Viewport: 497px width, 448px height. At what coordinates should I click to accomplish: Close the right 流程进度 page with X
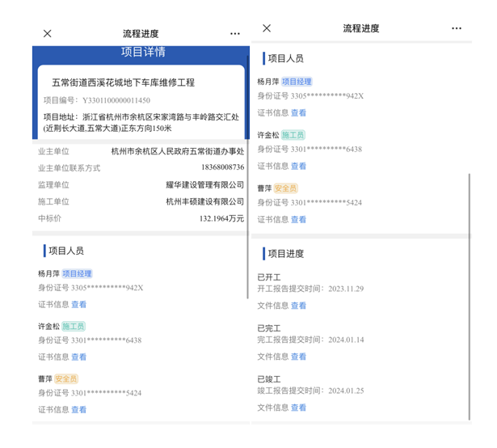tap(267, 28)
